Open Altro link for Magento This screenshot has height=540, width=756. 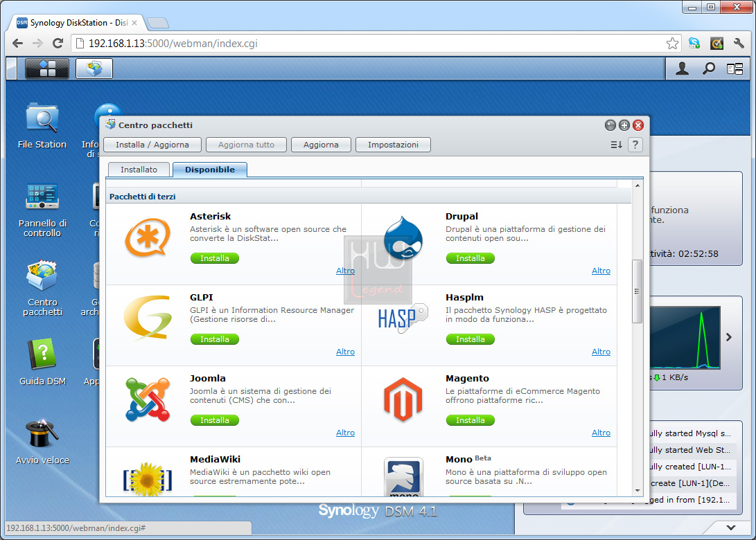pyautogui.click(x=601, y=433)
